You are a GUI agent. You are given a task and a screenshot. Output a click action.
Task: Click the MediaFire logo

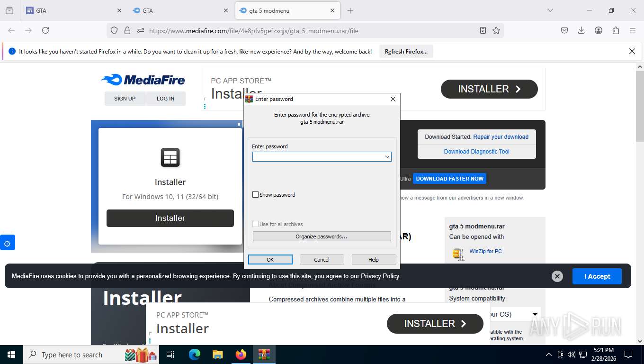coord(143,80)
